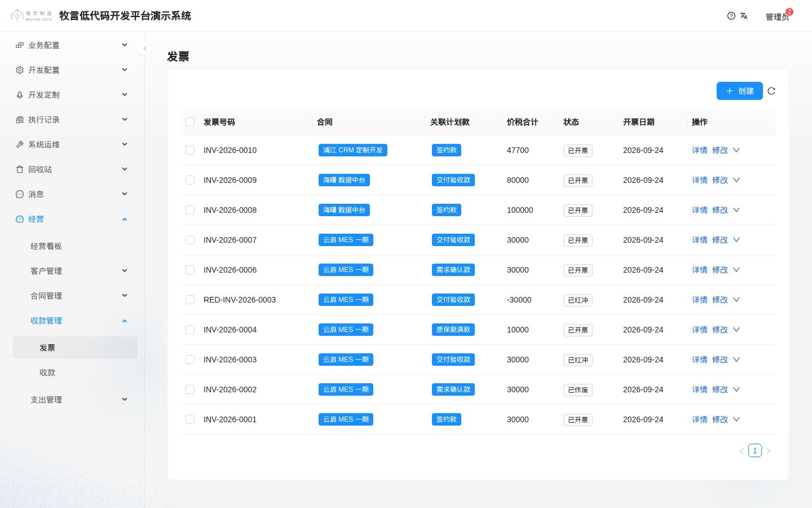Click the Muyan Tech logo

(32, 15)
